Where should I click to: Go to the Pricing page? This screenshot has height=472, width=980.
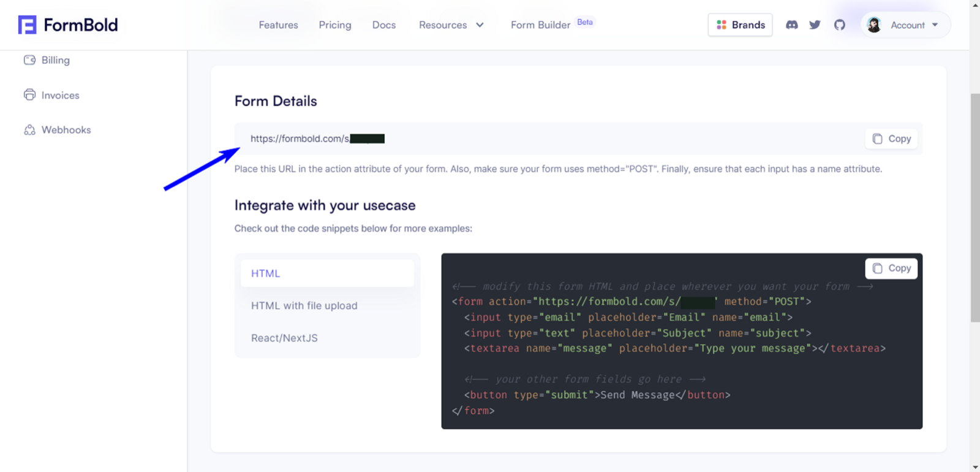coord(335,25)
